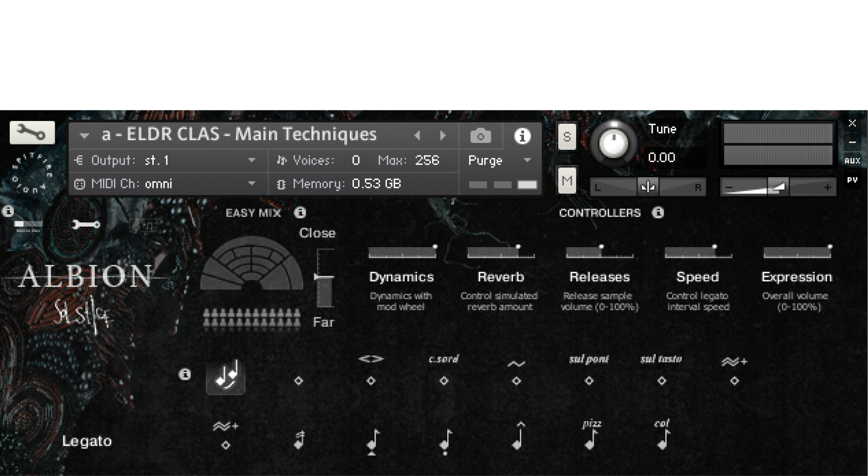Viewport: 868px width, 476px height.
Task: Show instrument info in header
Action: tap(522, 136)
